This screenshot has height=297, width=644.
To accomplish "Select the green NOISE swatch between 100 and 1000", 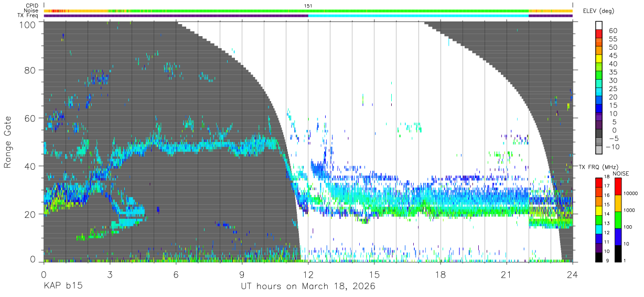I will (x=619, y=219).
